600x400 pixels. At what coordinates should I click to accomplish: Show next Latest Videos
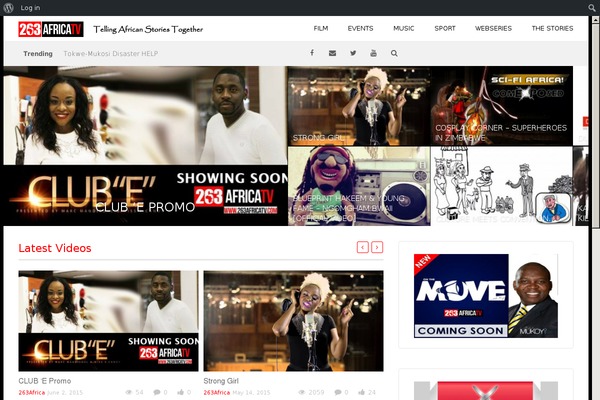tap(377, 247)
